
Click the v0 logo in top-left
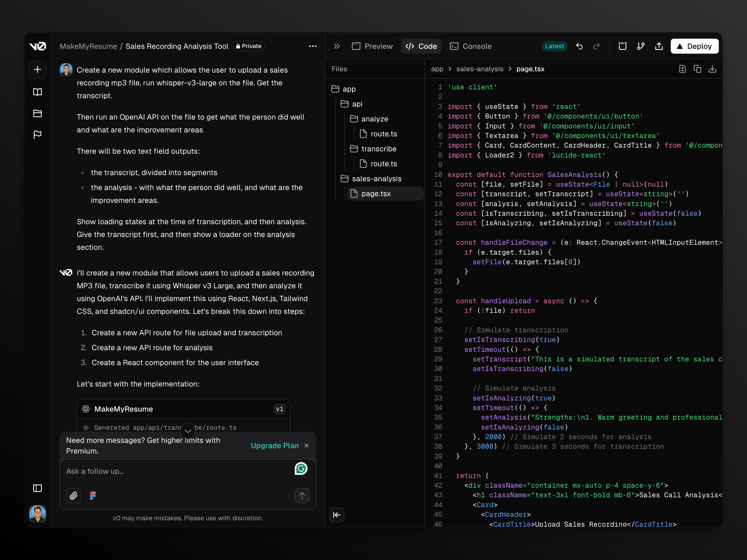(38, 46)
